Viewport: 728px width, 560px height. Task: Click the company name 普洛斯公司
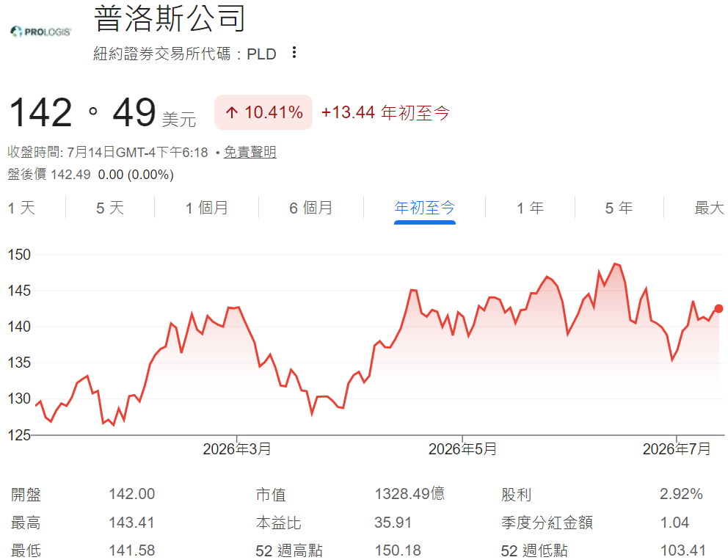(x=170, y=18)
